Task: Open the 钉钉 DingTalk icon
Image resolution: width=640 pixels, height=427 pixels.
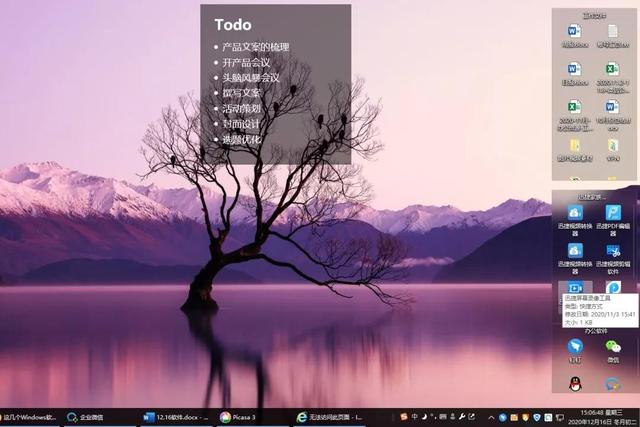Action: pyautogui.click(x=575, y=347)
